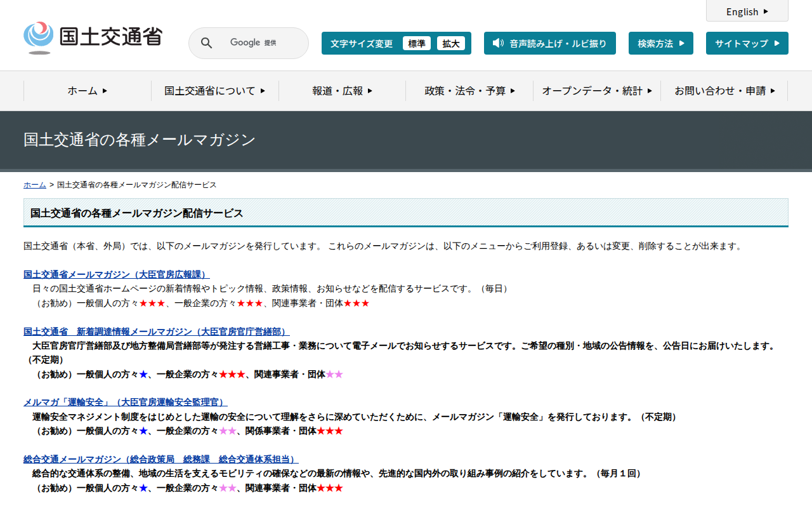812x508 pixels.
Task: Open the サイトマップ button
Action: 747,43
